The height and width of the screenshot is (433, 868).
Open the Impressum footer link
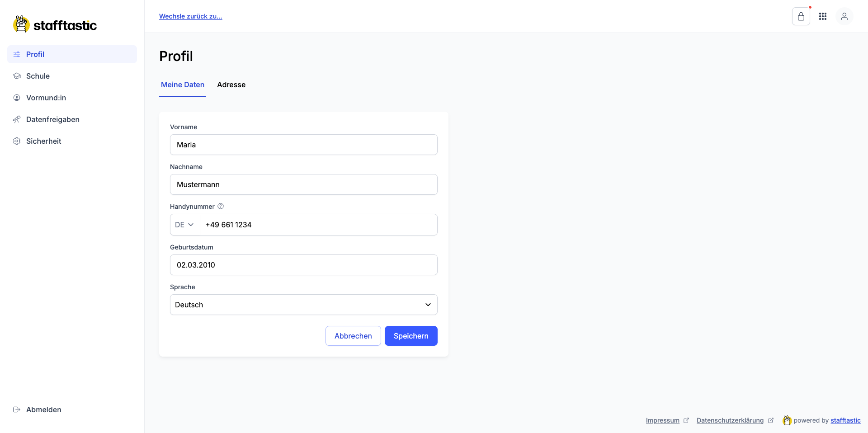pos(662,420)
